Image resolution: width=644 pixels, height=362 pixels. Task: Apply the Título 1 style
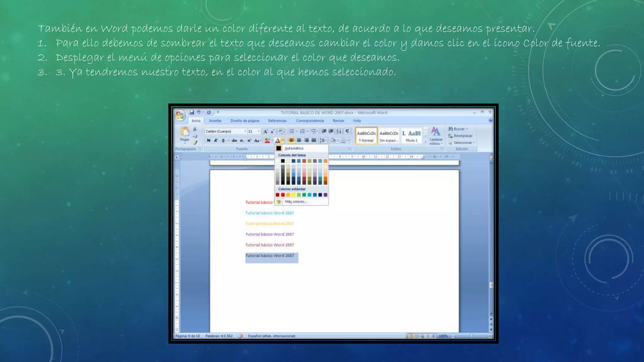point(411,136)
